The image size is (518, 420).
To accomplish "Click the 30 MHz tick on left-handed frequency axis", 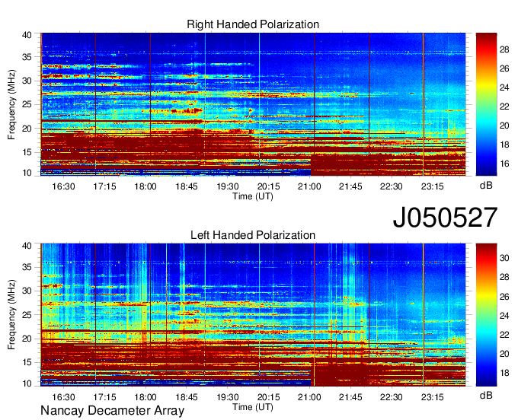I will point(27,291).
